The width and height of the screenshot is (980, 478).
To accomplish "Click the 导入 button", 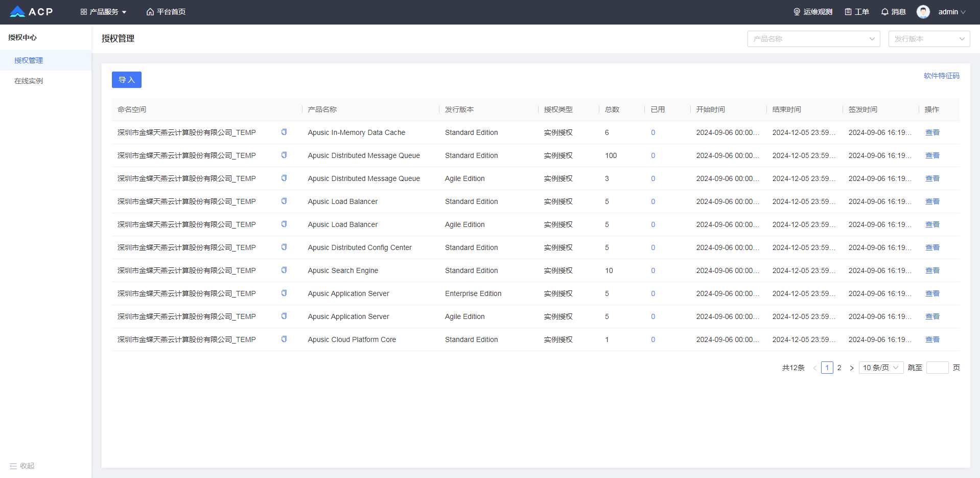I will (x=127, y=80).
